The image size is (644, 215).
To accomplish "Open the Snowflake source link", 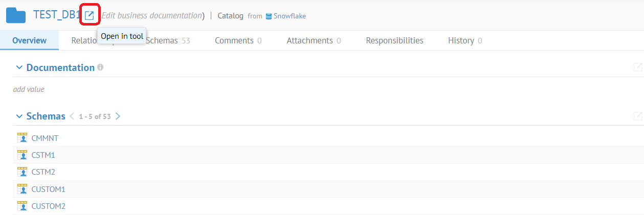I will coord(289,16).
